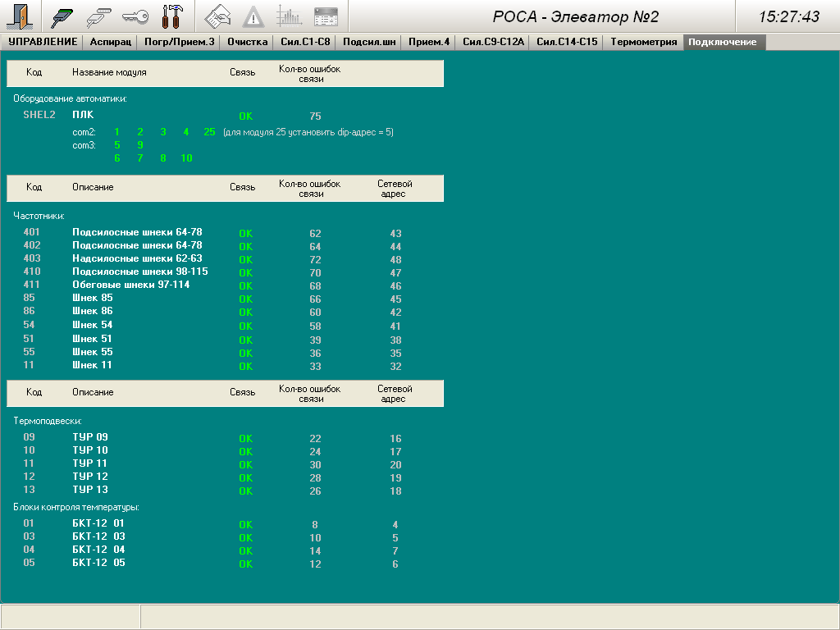Screen dimensions: 840x630
Task: Click the exit door icon
Action: (19, 16)
